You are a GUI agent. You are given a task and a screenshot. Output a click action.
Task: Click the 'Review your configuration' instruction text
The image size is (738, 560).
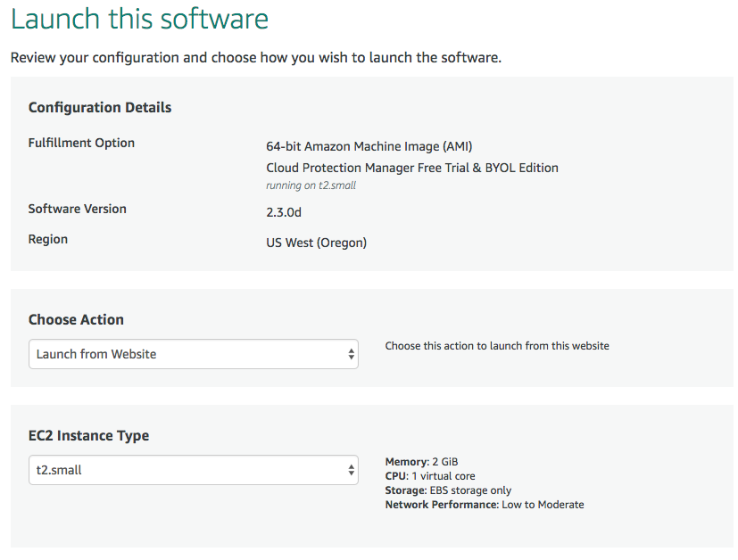coord(256,57)
